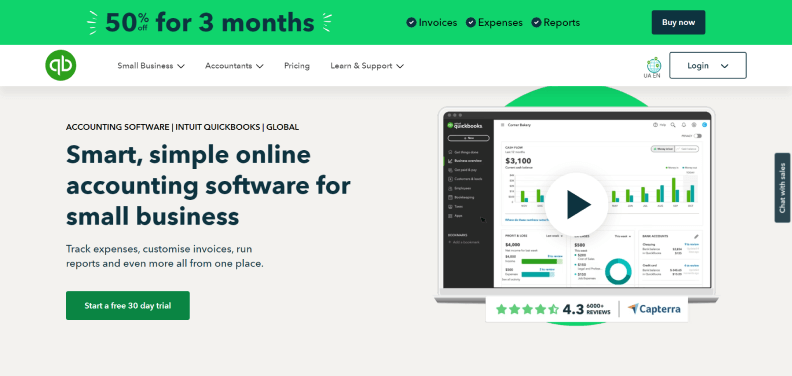The width and height of the screenshot is (792, 376).
Task: Click the check icon beside Expenses
Action: tap(471, 22)
